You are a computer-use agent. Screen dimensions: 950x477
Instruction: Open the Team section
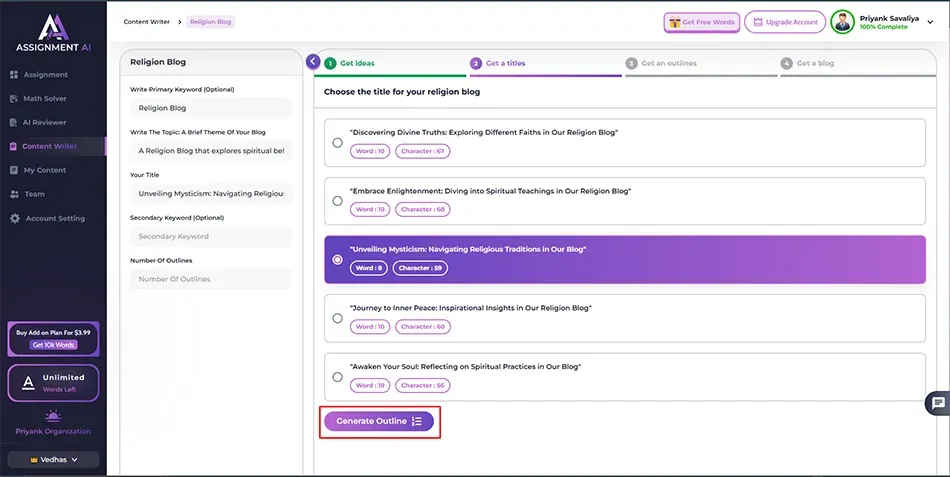(x=34, y=194)
